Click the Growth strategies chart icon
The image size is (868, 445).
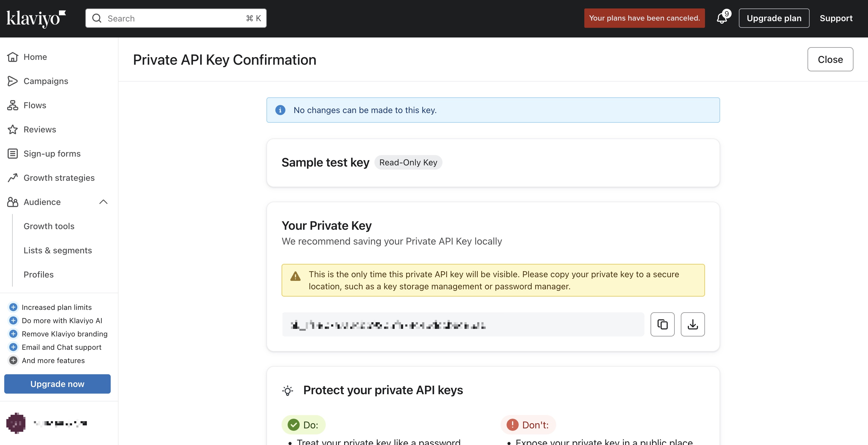click(x=12, y=178)
